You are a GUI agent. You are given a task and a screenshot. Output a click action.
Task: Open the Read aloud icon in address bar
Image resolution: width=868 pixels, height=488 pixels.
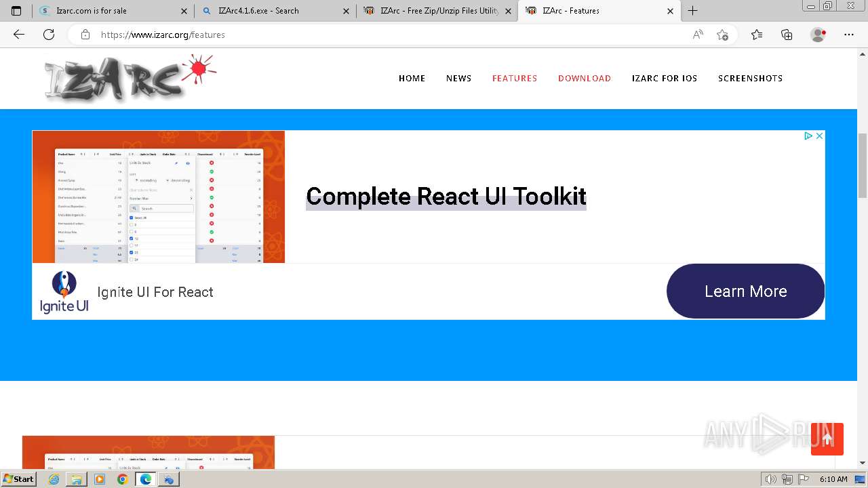coord(698,35)
